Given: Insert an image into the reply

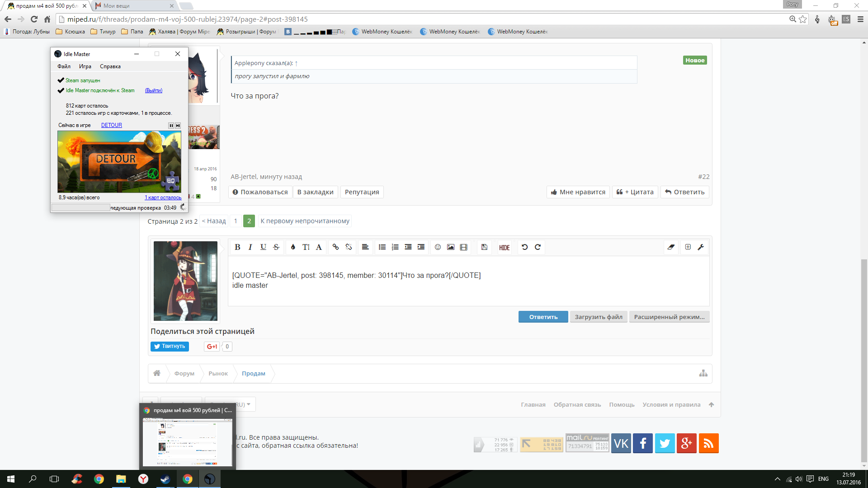Looking at the screenshot, I should point(451,247).
